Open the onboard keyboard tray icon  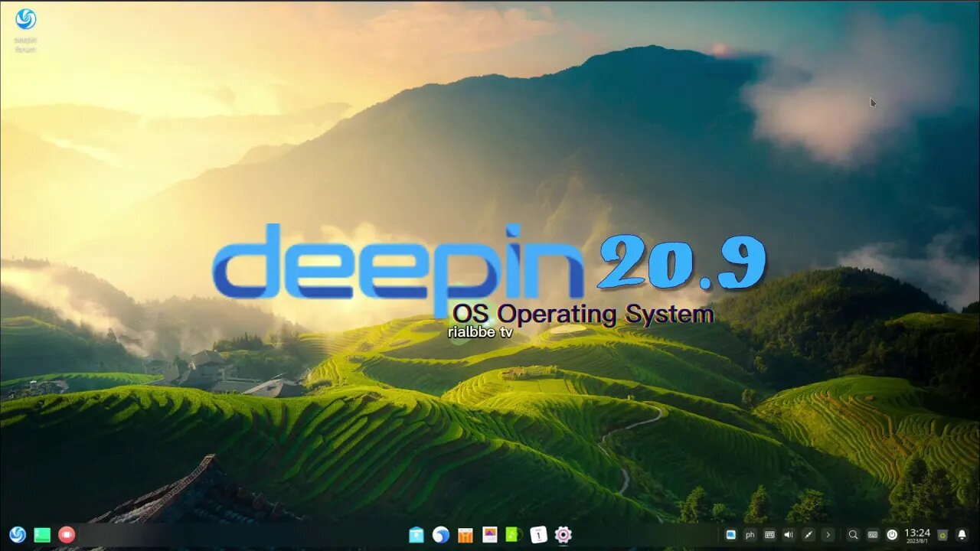coord(769,535)
